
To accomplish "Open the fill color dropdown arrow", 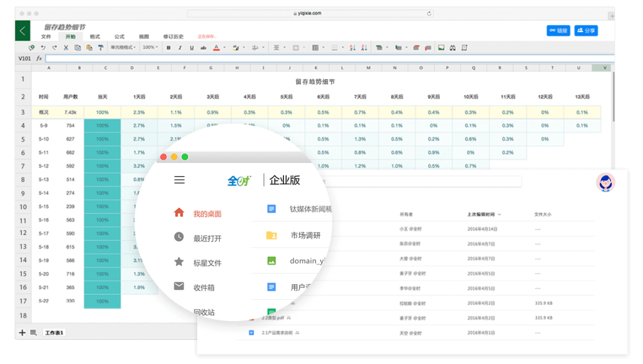I will [244, 48].
